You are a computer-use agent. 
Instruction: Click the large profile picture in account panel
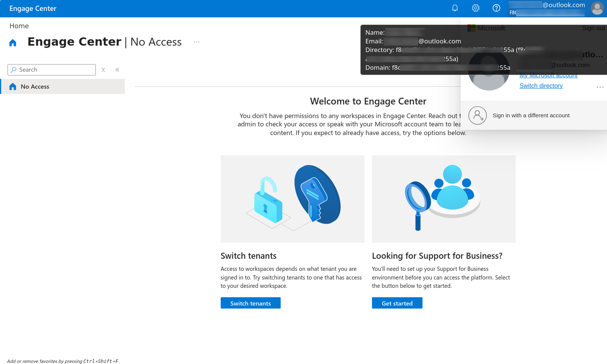489,70
